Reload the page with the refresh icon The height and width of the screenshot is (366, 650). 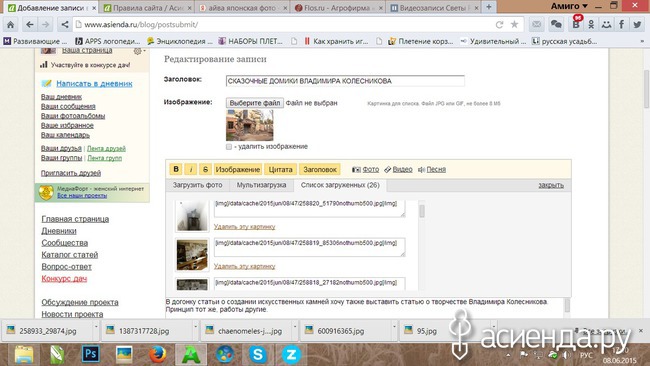click(500, 24)
